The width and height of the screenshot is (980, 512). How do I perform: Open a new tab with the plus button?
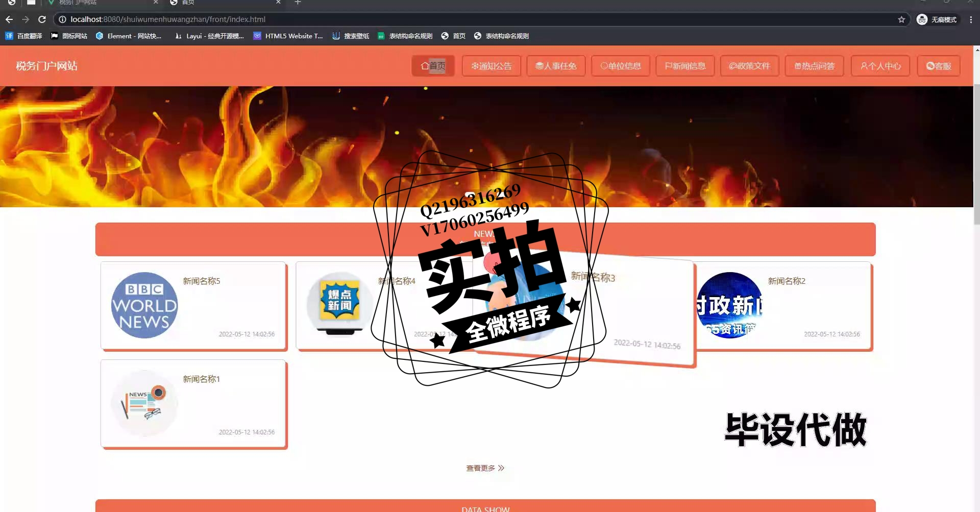point(298,3)
